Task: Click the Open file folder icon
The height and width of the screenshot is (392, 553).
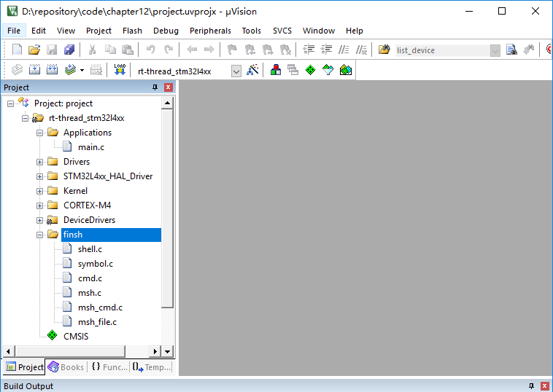Action: (34, 50)
